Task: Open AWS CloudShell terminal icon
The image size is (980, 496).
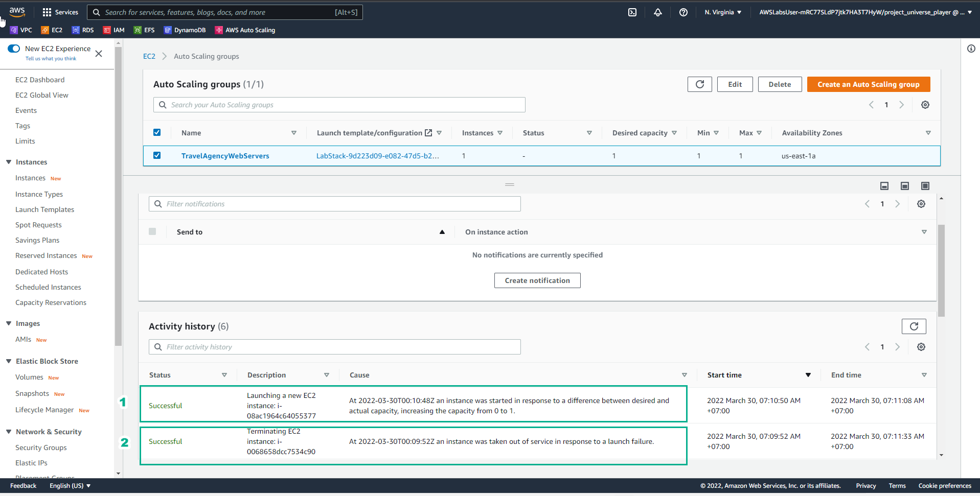Action: (x=632, y=12)
